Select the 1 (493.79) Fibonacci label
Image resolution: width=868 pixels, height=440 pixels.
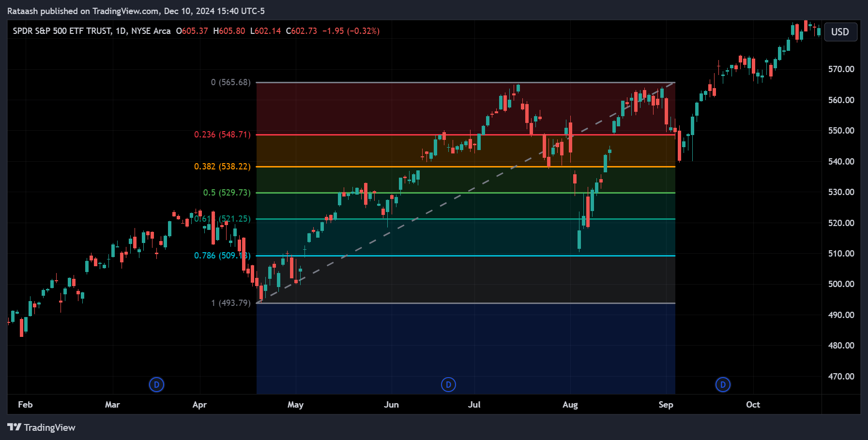231,303
